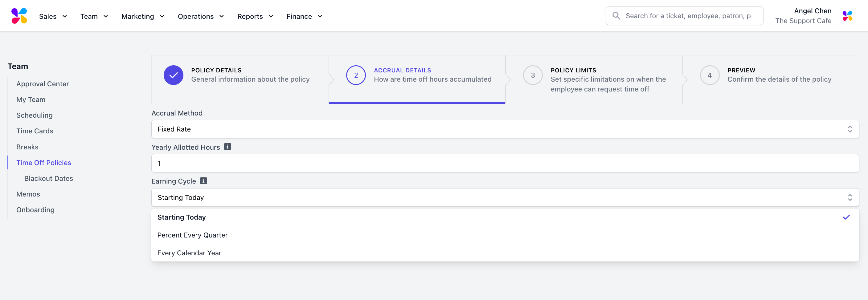Open the Operations menu
Viewport: 868px width, 300px height.
coord(201,16)
